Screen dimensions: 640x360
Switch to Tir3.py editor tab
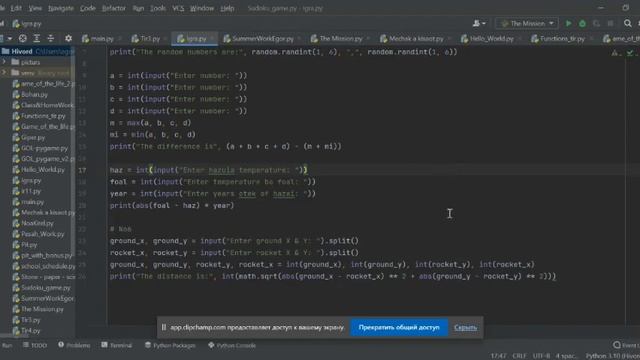tap(149, 39)
